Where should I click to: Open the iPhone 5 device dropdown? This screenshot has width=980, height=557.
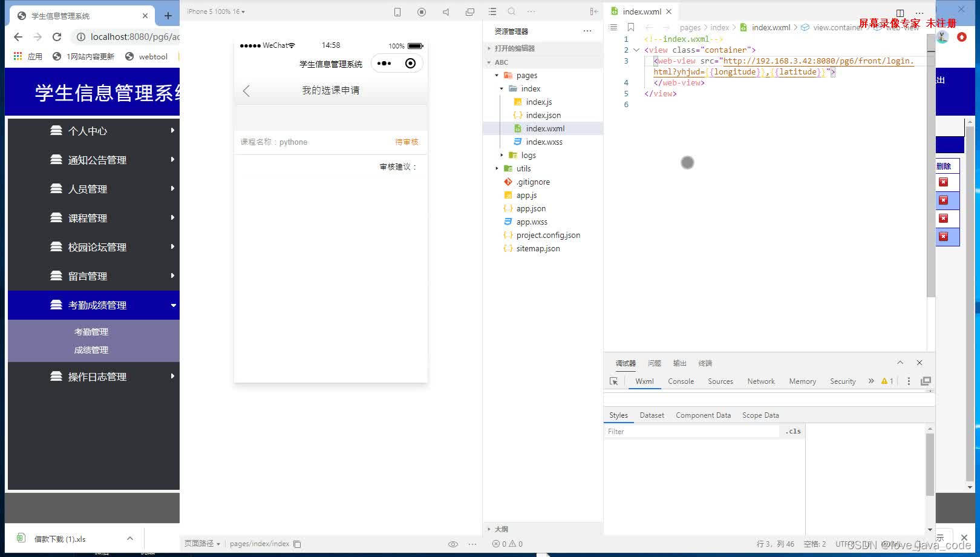pyautogui.click(x=216, y=12)
